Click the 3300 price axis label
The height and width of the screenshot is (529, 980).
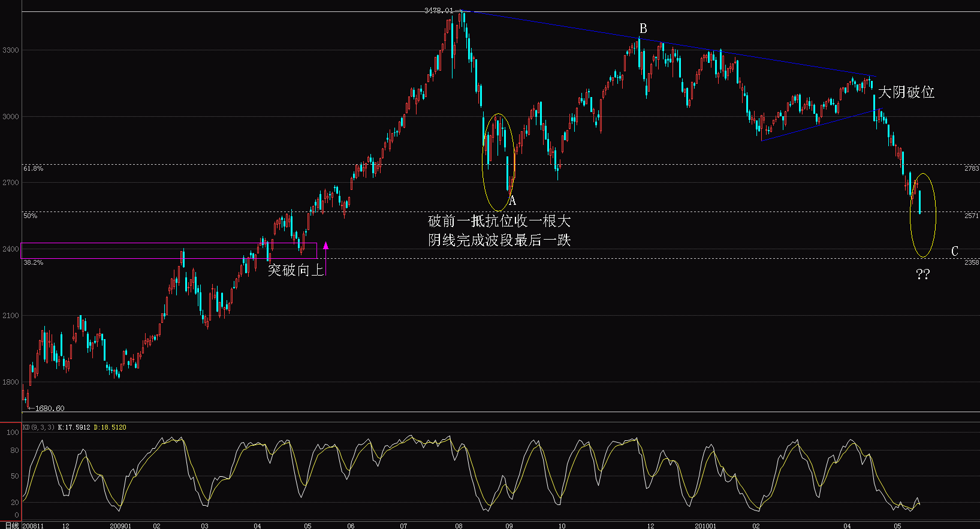10,50
